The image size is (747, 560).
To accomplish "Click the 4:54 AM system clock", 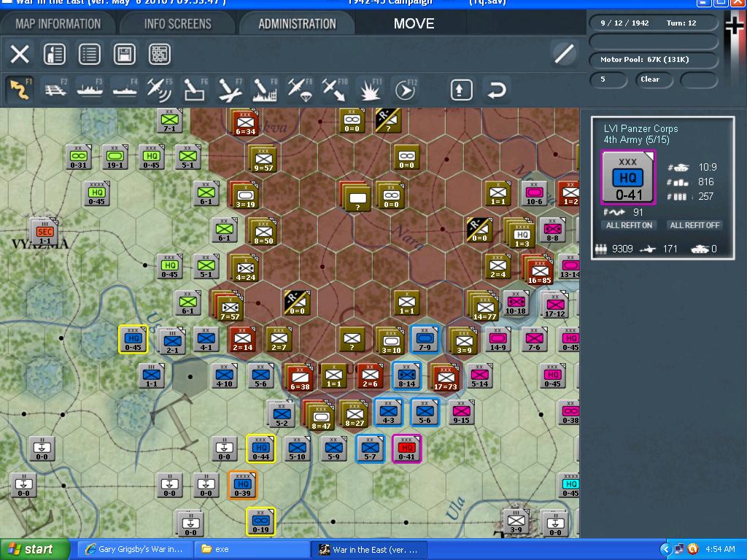I will (720, 549).
